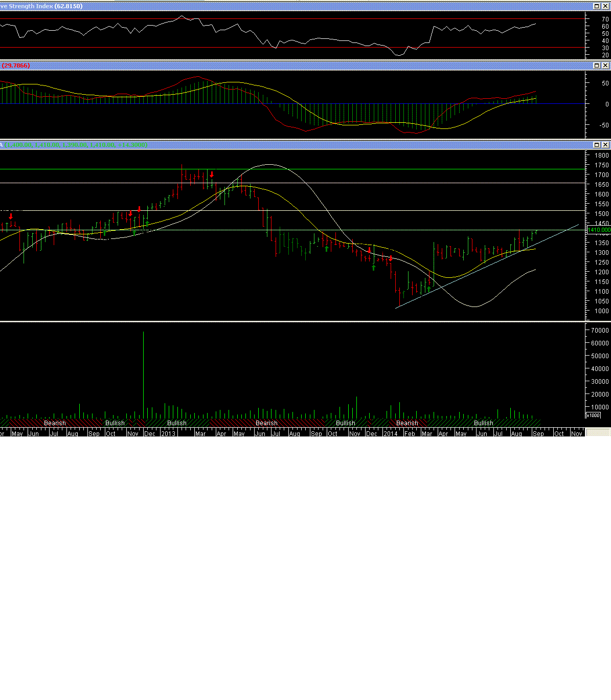
Task: Close the MACD indicator panel
Action: [x=605, y=65]
